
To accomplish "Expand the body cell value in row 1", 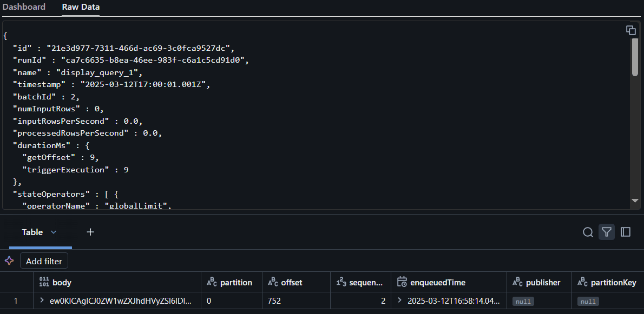I will point(42,300).
